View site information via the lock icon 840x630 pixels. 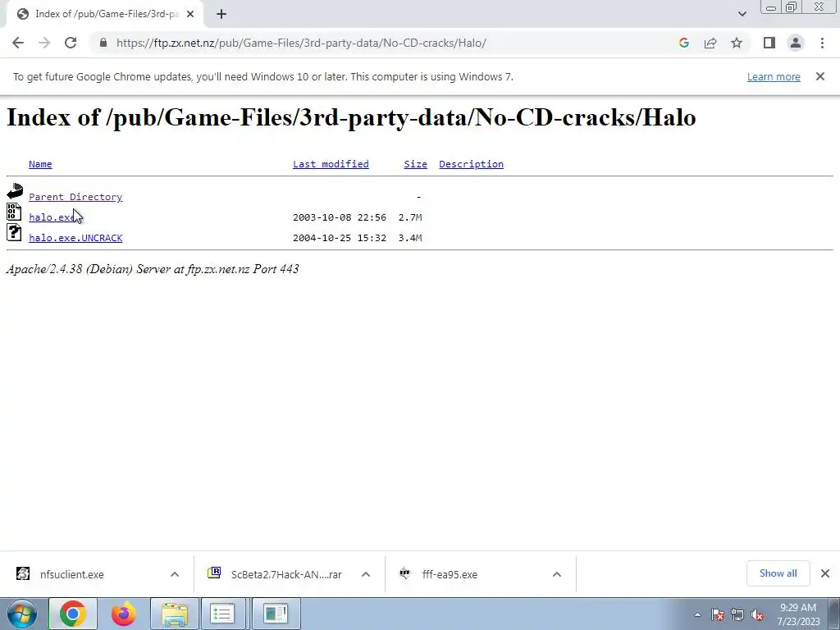(x=103, y=43)
